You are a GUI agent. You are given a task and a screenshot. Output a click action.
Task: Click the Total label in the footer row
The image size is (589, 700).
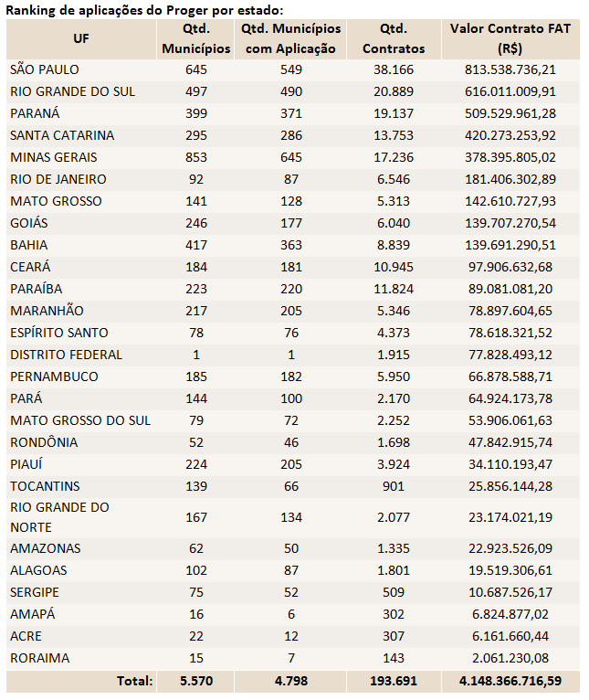point(134,681)
